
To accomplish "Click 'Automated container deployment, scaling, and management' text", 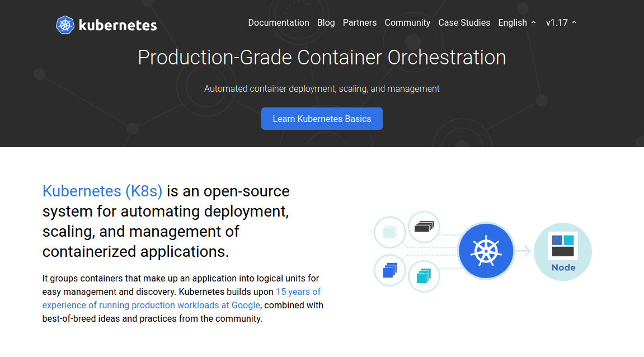I will [322, 89].
